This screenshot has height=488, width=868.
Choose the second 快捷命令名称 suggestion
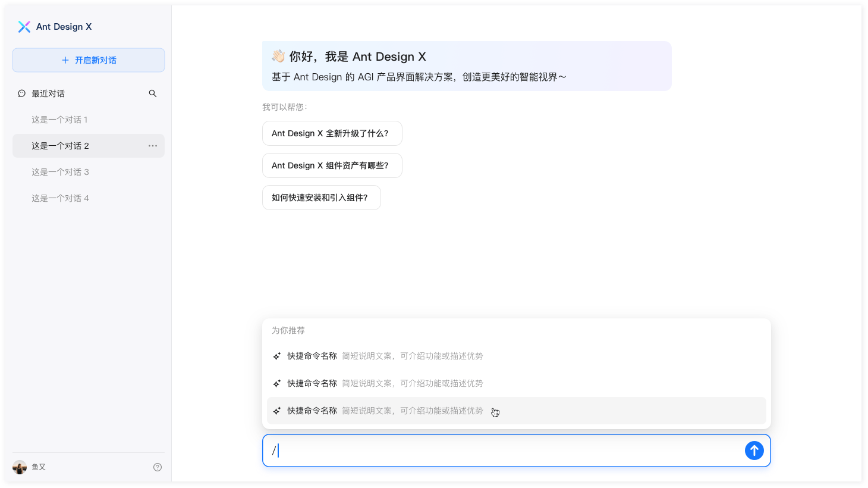pos(517,383)
